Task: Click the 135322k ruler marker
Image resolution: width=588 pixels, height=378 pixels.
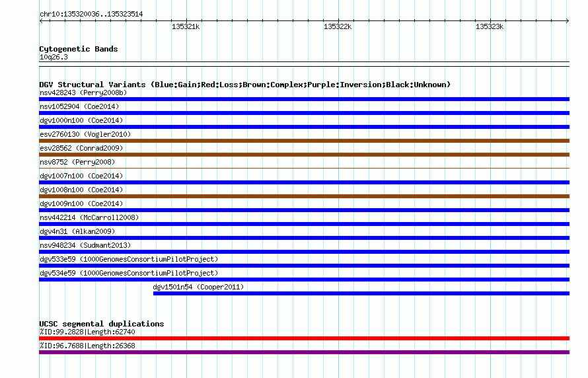Action: [x=338, y=26]
